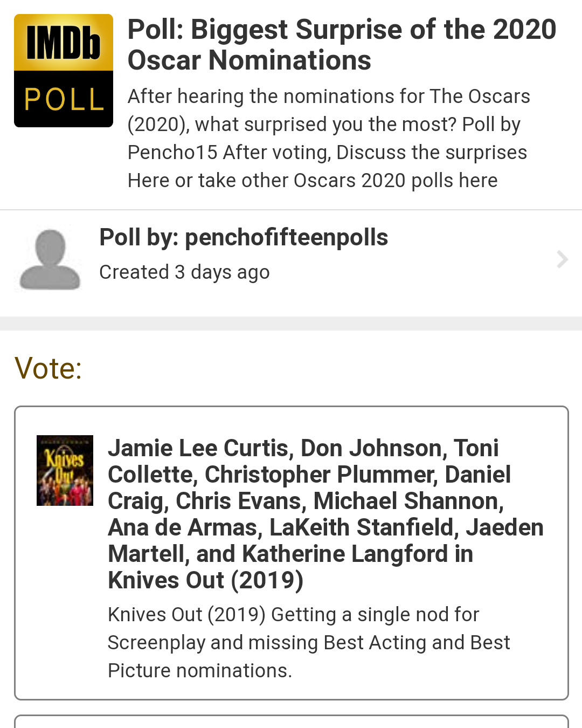The image size is (582, 728).
Task: Click "Pencho15" in the poll description
Action: (172, 153)
